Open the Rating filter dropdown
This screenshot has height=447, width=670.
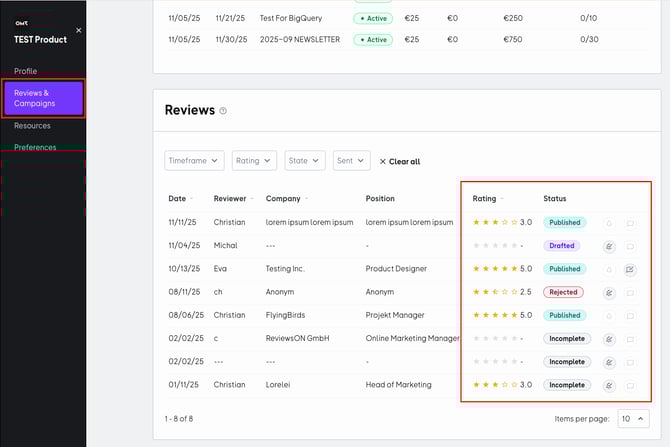coord(254,160)
